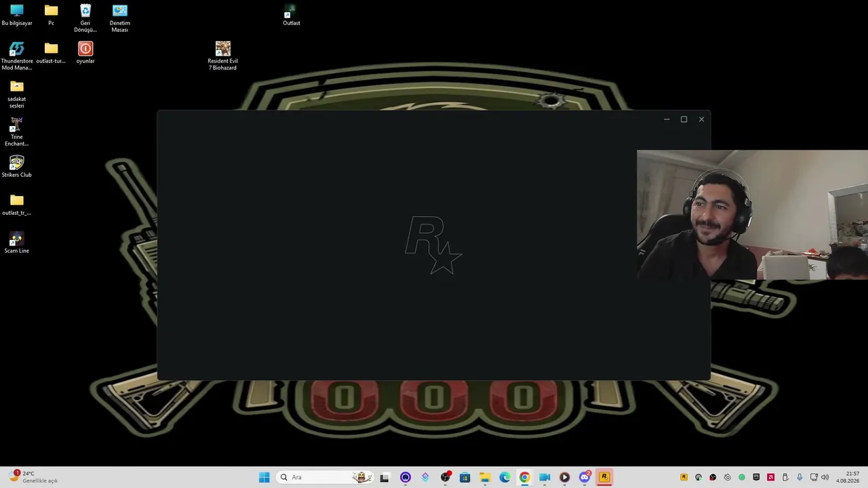The height and width of the screenshot is (488, 868).
Task: Open network settings tray icon
Action: 814,477
